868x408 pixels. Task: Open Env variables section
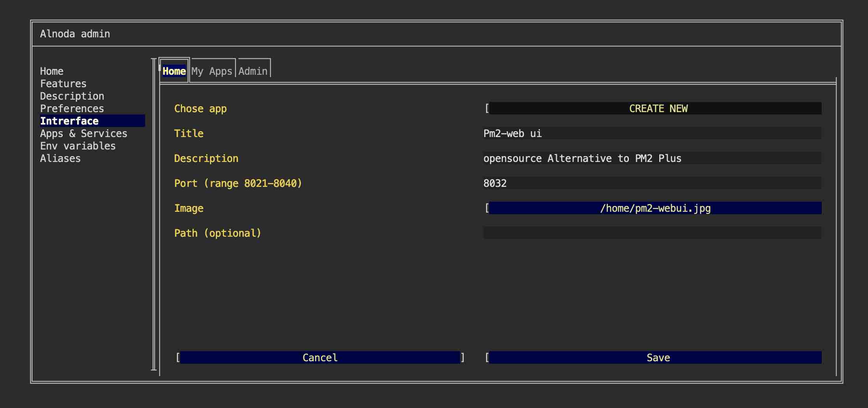(x=78, y=146)
